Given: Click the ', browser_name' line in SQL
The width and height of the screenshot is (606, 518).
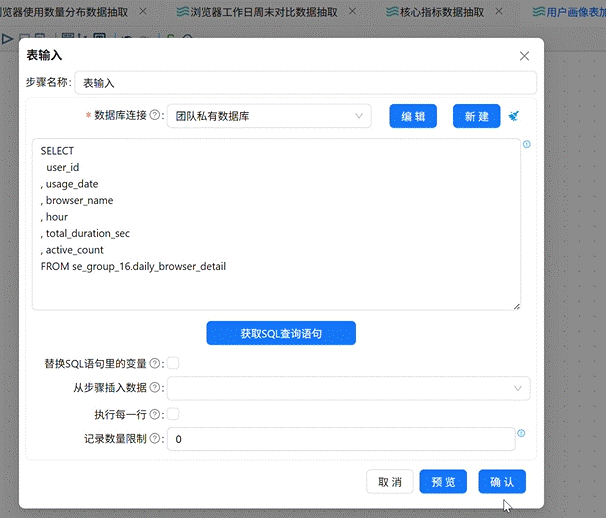Looking at the screenshot, I should coord(77,200).
